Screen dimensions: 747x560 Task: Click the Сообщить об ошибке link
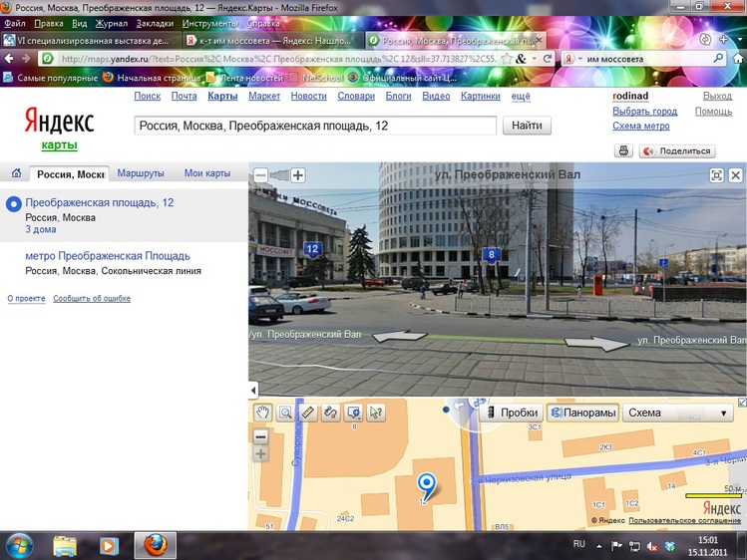(92, 298)
